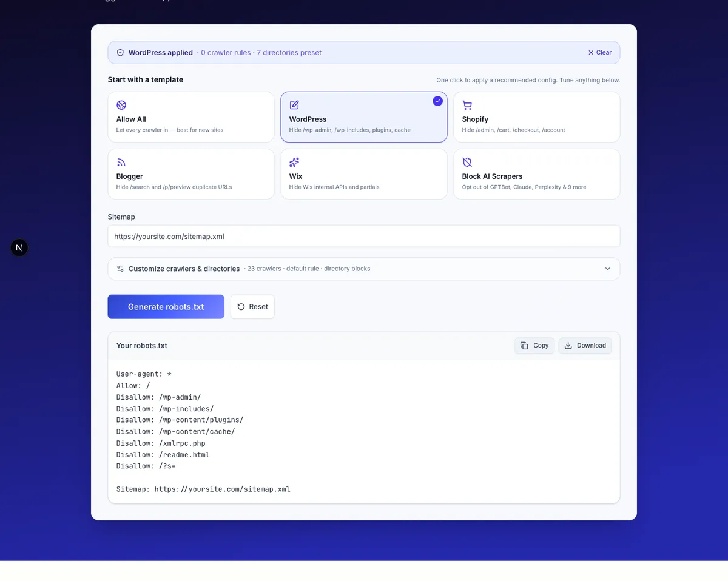Click the chevron on the customize row
This screenshot has width=728, height=581.
coord(608,269)
